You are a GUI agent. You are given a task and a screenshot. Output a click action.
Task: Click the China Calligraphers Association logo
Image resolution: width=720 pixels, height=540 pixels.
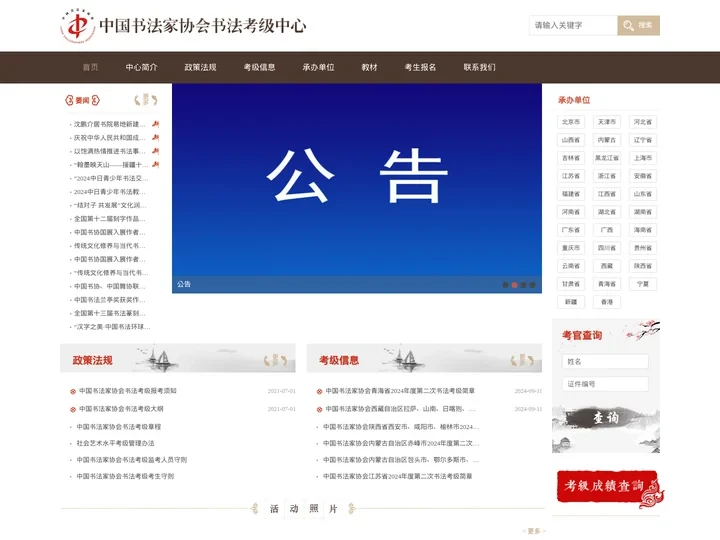[x=78, y=25]
